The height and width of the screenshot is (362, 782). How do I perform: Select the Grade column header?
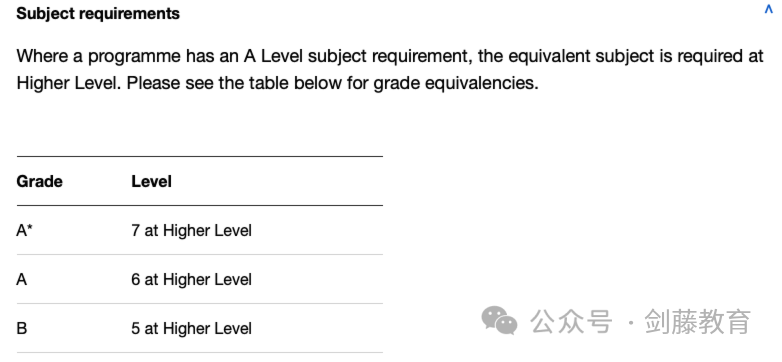pyautogui.click(x=39, y=181)
